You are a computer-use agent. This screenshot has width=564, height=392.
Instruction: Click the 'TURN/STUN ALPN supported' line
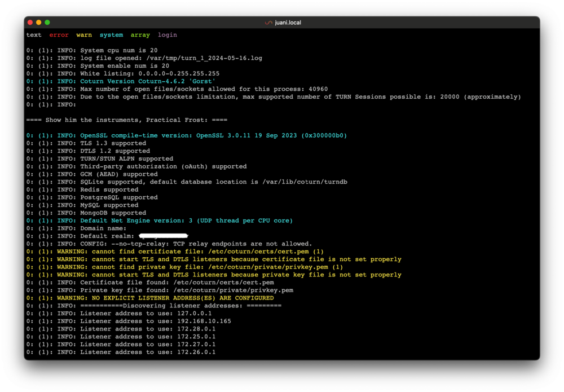point(100,158)
